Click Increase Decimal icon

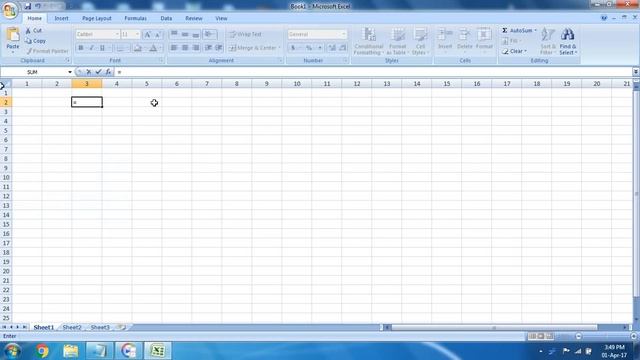tap(332, 48)
